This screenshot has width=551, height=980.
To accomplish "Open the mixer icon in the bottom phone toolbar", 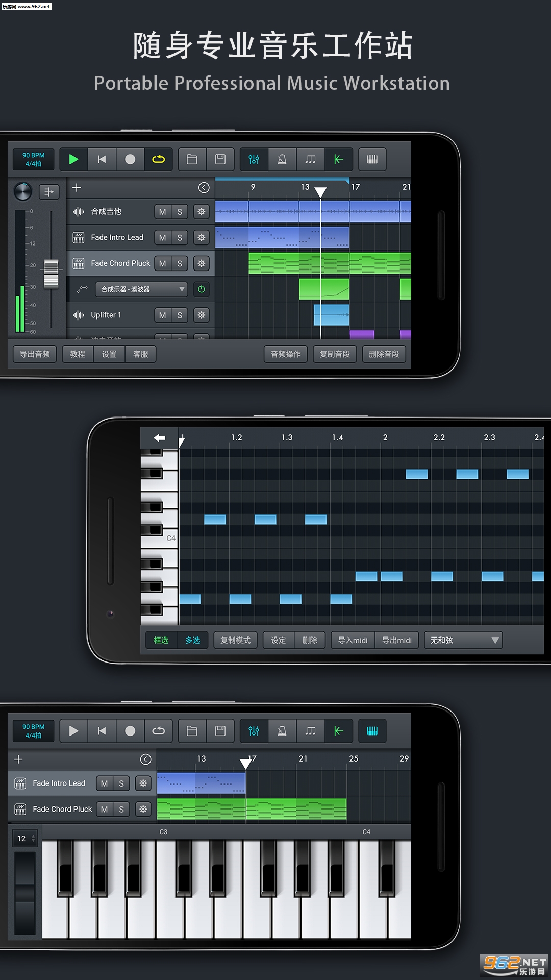I will coord(254,731).
